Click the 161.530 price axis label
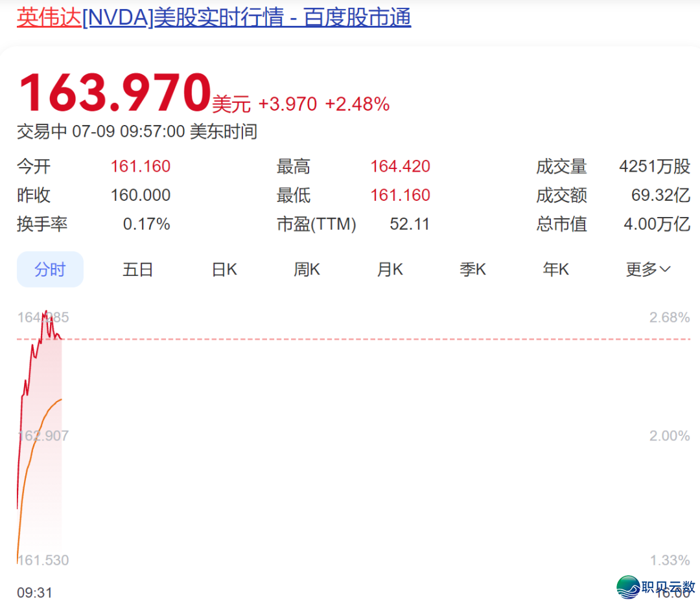This screenshot has width=700, height=603. click(x=43, y=560)
